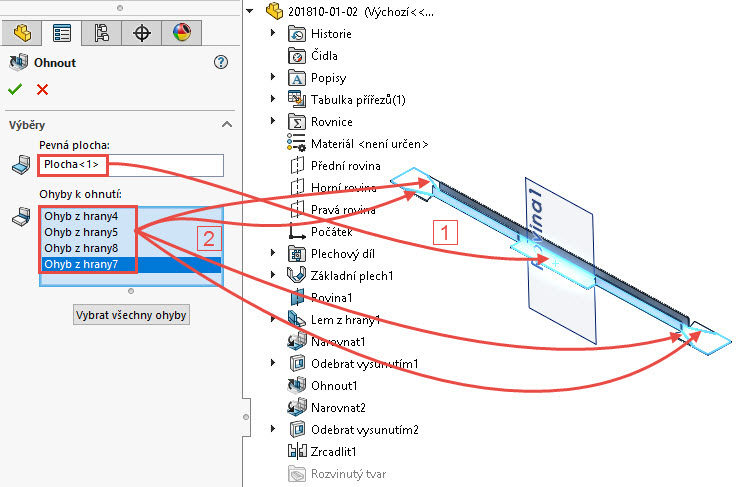Expand the Základní plech1 feature

tap(273, 275)
